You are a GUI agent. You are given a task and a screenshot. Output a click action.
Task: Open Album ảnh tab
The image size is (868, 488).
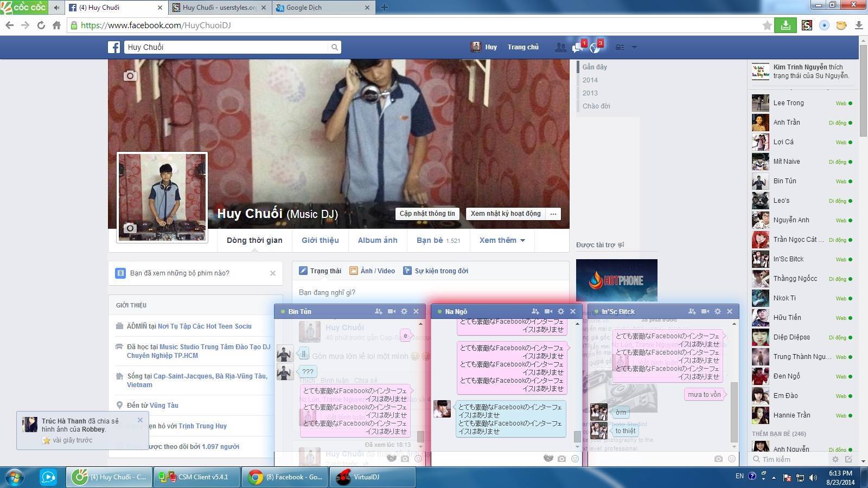point(378,240)
